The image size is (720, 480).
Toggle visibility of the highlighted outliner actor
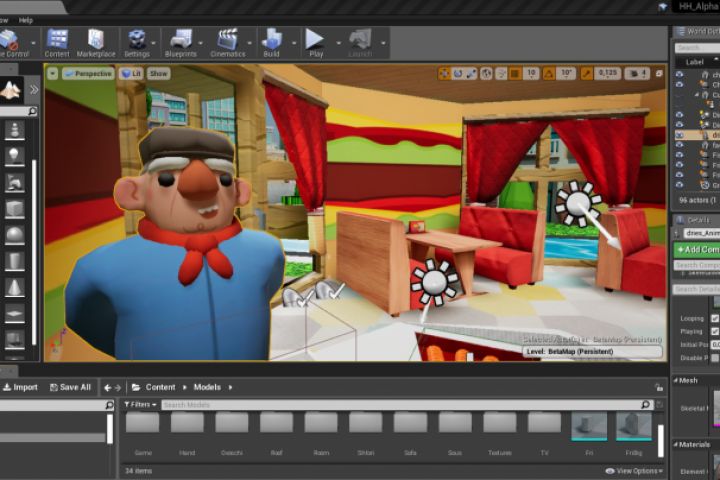click(680, 135)
